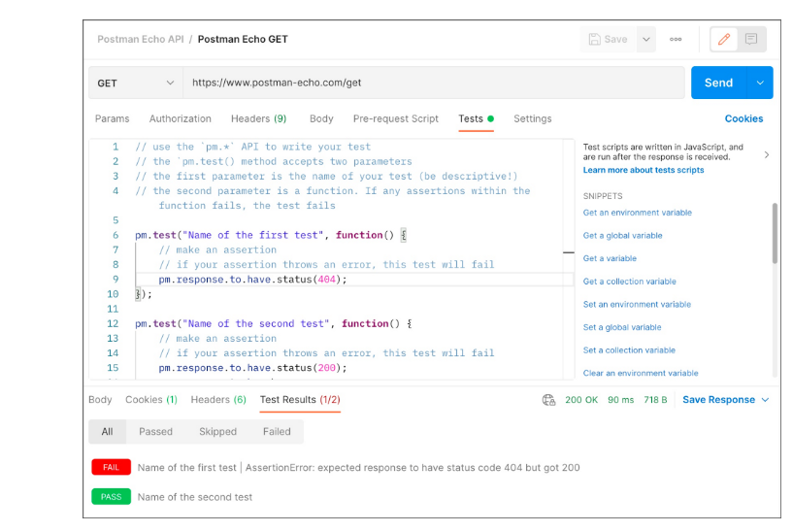This screenshot has height=532, width=793.
Task: Insert Get a global variable snippet
Action: pos(622,236)
